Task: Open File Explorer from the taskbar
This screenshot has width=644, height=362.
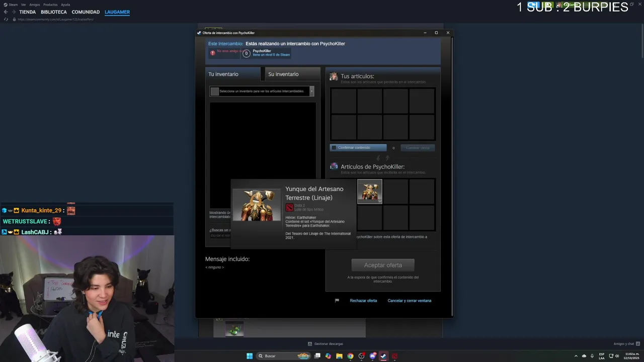Action: [x=340, y=356]
